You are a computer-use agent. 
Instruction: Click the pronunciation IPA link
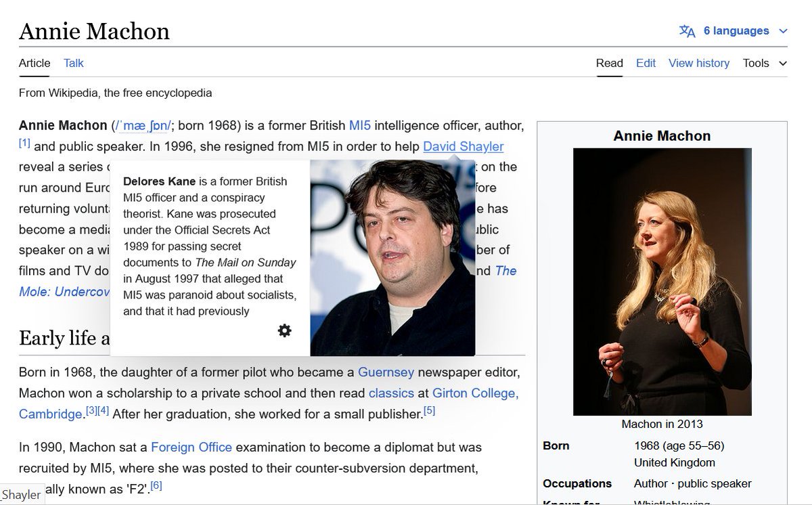click(x=143, y=125)
